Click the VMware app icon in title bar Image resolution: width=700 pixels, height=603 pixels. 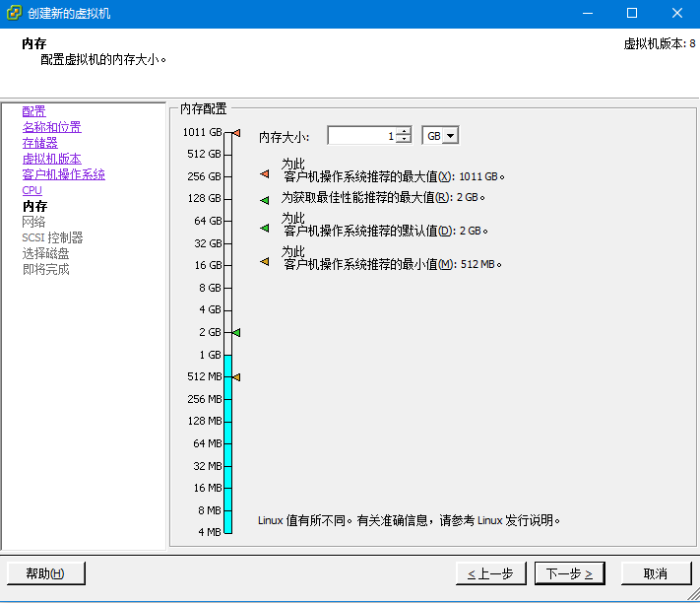14,13
